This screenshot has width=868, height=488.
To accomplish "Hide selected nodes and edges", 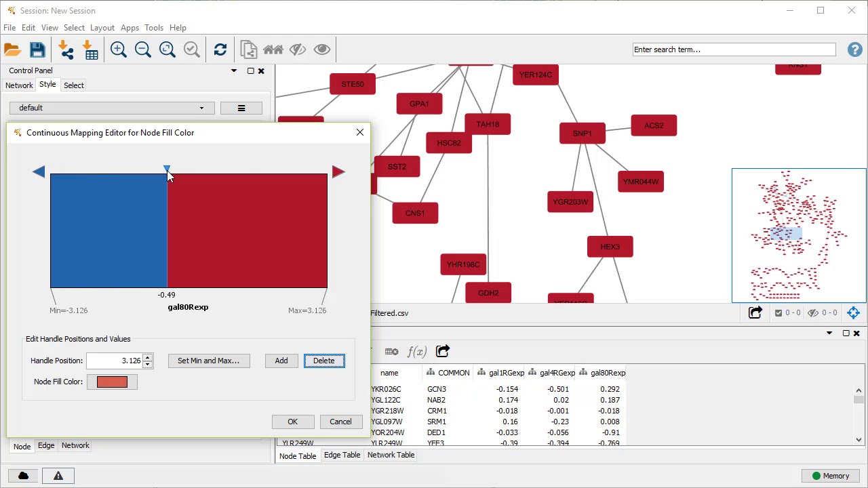I will 298,49.
